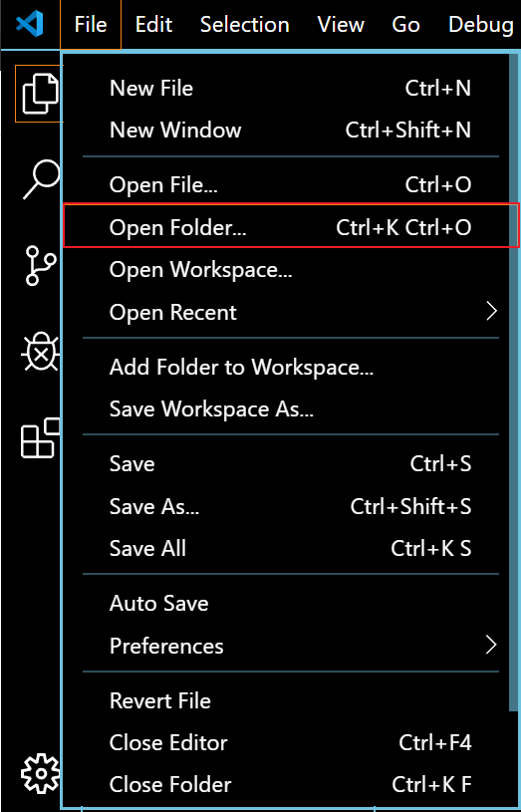Expand the Open Recent submenu arrow
Image resolution: width=521 pixels, height=812 pixels.
491,312
